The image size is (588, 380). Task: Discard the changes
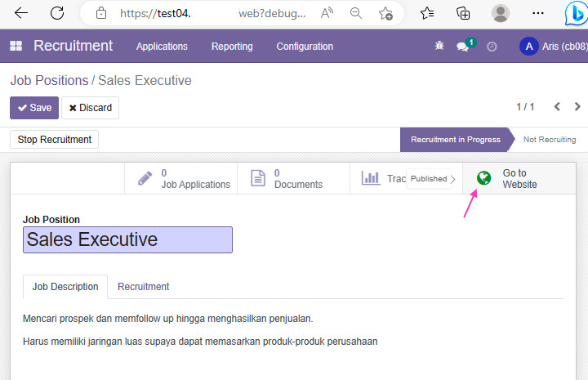(91, 108)
